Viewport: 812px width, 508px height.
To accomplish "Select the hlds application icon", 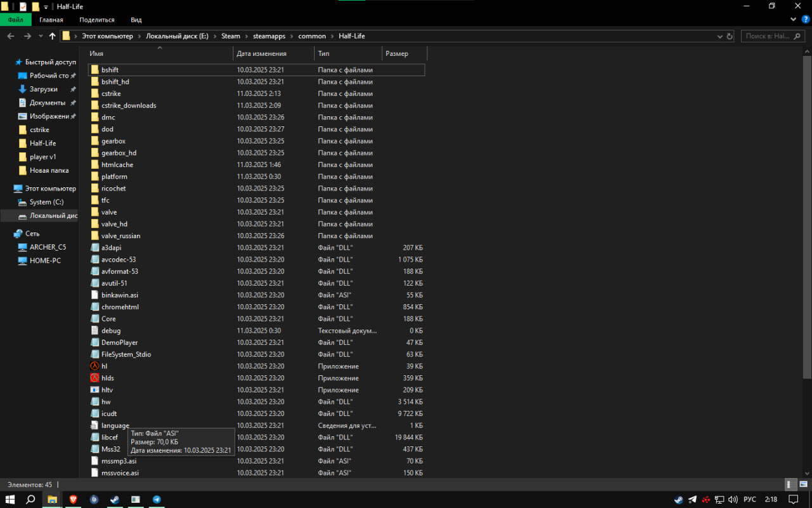I will pyautogui.click(x=95, y=378).
